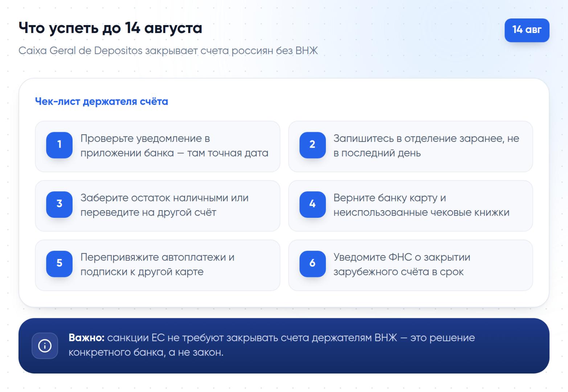The height and width of the screenshot is (392, 568).
Task: Click the info icon in the Важно banner
Action: pos(45,346)
